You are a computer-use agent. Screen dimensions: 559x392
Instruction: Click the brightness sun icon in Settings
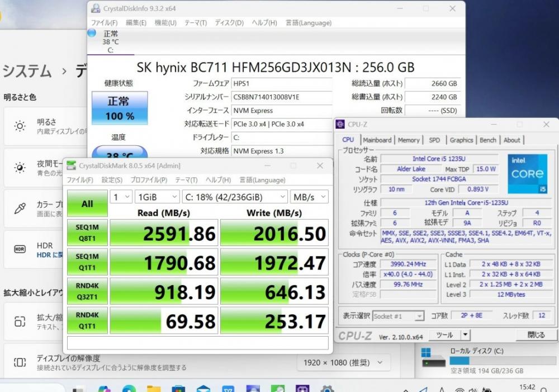pos(20,126)
